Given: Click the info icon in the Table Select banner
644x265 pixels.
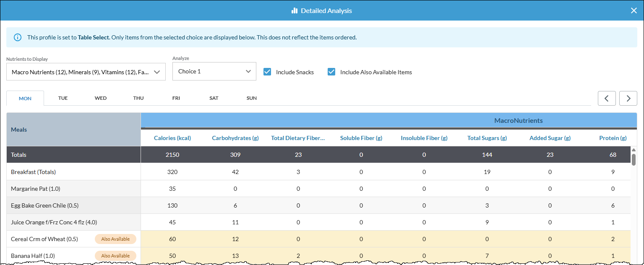Looking at the screenshot, I should click(18, 37).
